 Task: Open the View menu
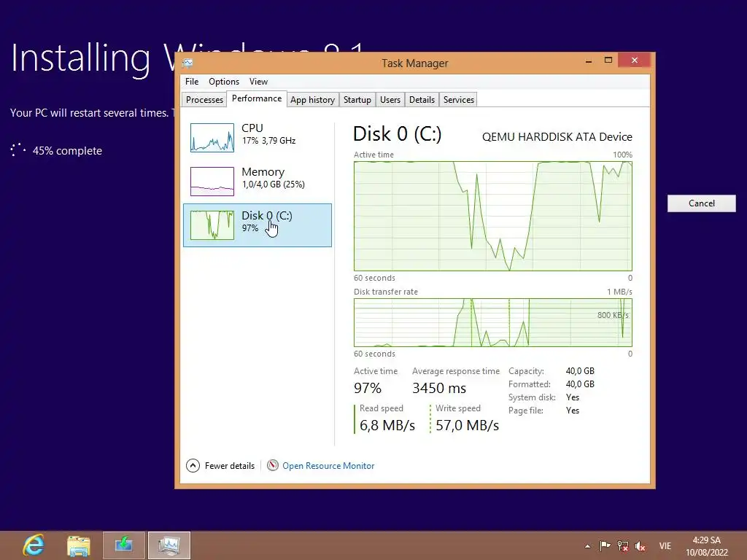[x=259, y=82]
